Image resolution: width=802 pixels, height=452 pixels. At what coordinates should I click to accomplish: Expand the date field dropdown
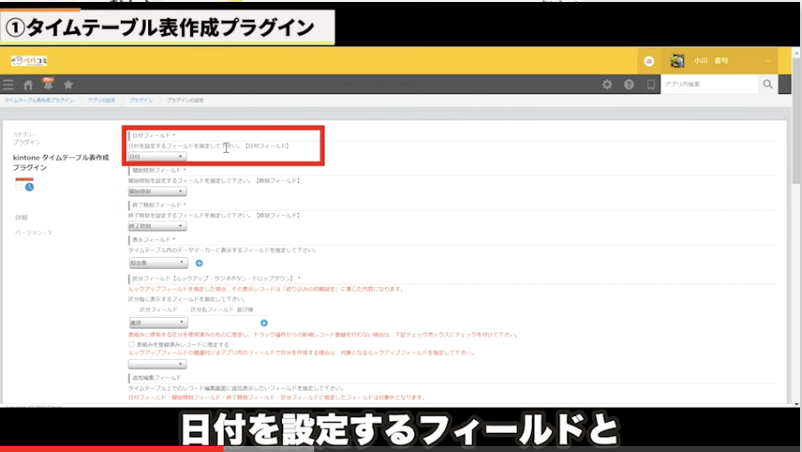coord(157,157)
